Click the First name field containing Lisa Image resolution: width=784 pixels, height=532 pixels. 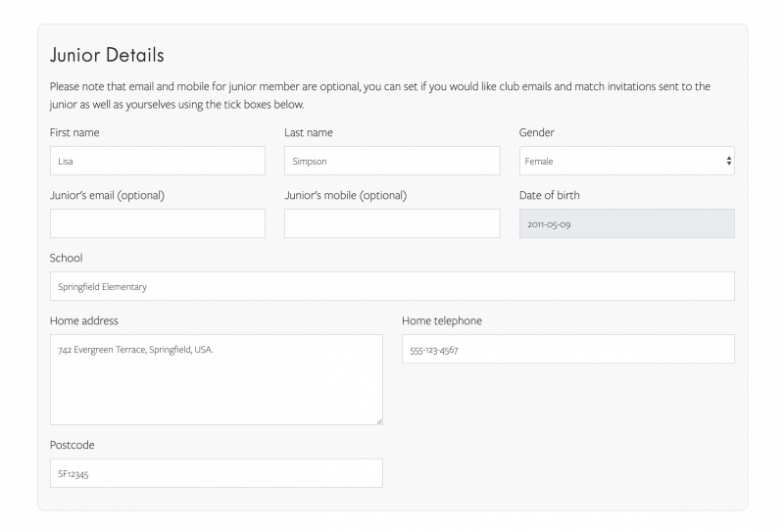(x=157, y=161)
